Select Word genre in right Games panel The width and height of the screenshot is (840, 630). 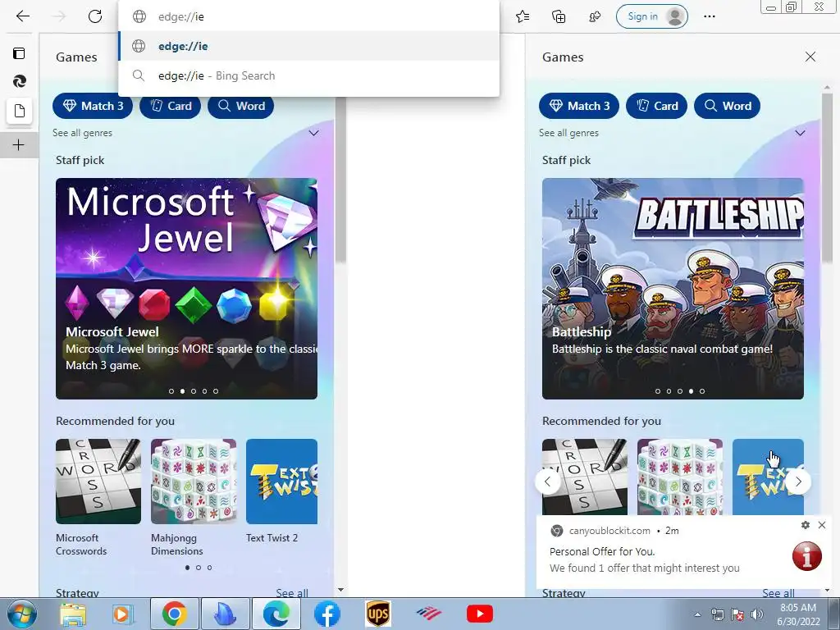pos(727,106)
